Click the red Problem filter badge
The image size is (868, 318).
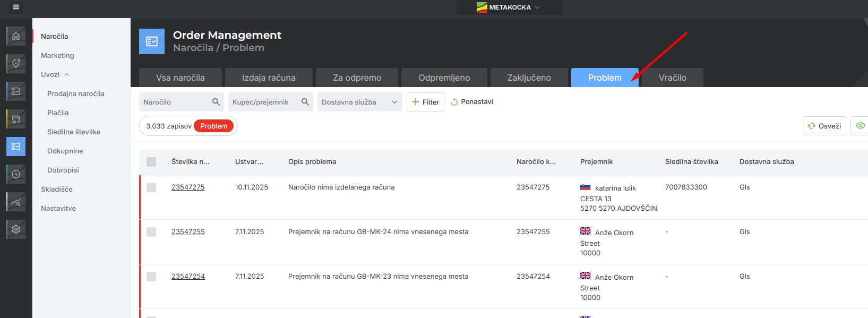click(214, 126)
